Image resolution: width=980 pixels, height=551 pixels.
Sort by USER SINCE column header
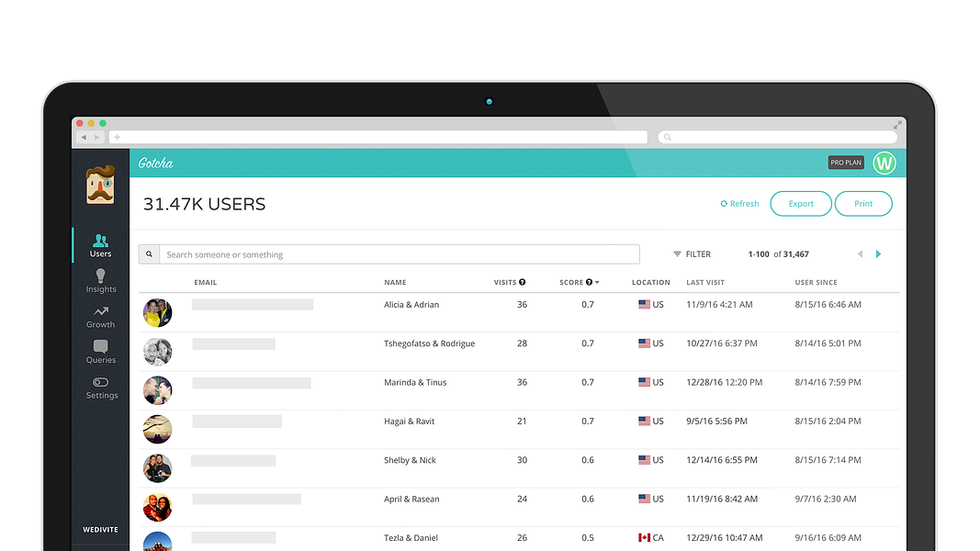pyautogui.click(x=816, y=282)
